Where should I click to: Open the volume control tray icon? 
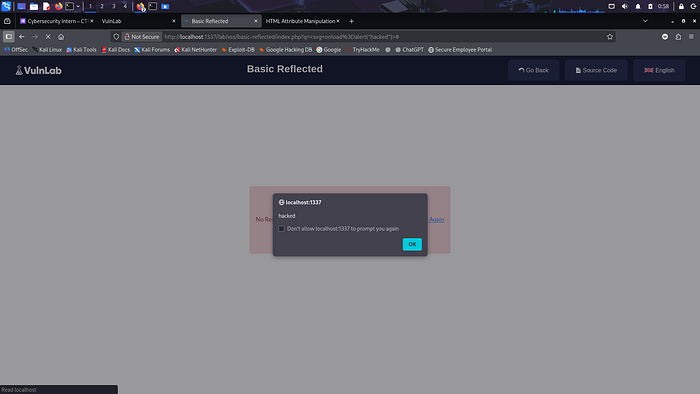click(x=625, y=6)
